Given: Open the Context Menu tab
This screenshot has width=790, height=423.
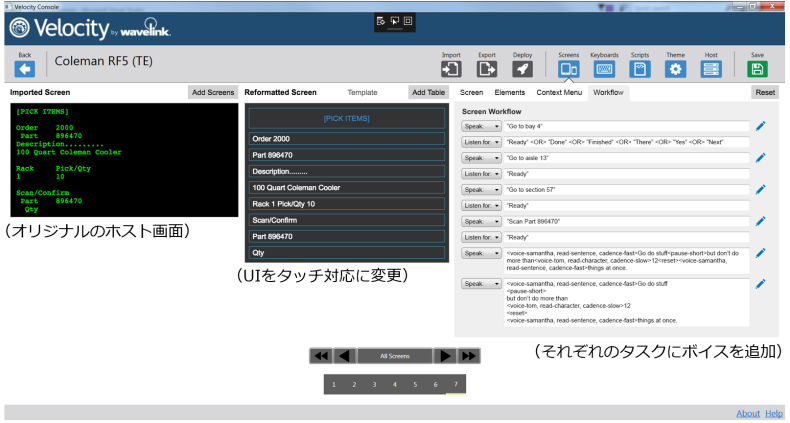Looking at the screenshot, I should coord(559,92).
